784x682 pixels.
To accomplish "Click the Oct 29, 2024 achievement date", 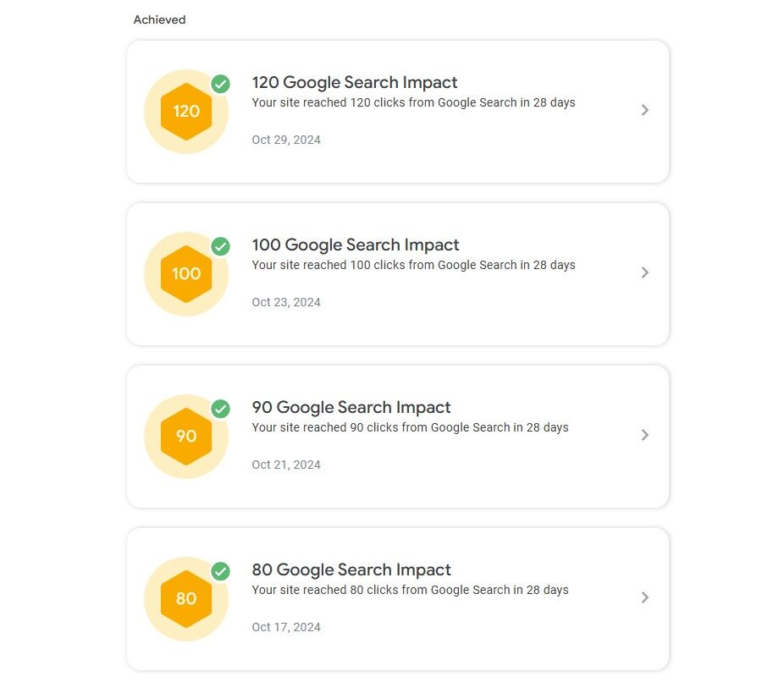I will pos(286,140).
